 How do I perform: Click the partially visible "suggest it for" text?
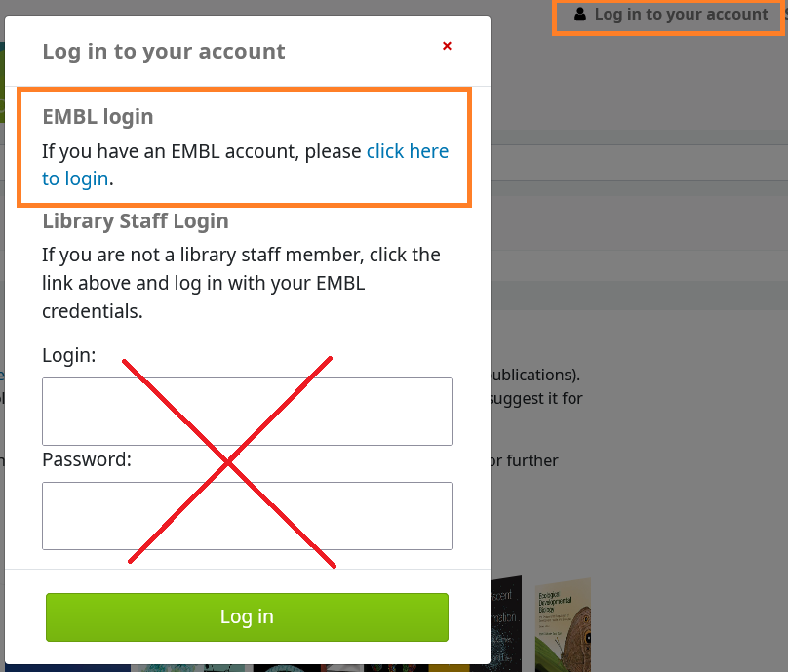point(534,398)
